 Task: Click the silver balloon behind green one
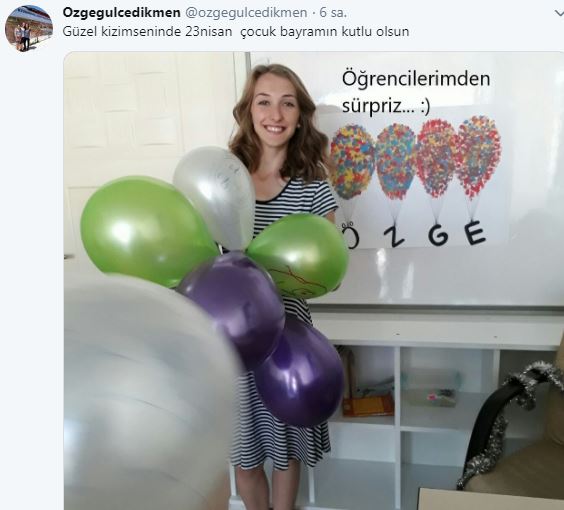click(x=214, y=197)
